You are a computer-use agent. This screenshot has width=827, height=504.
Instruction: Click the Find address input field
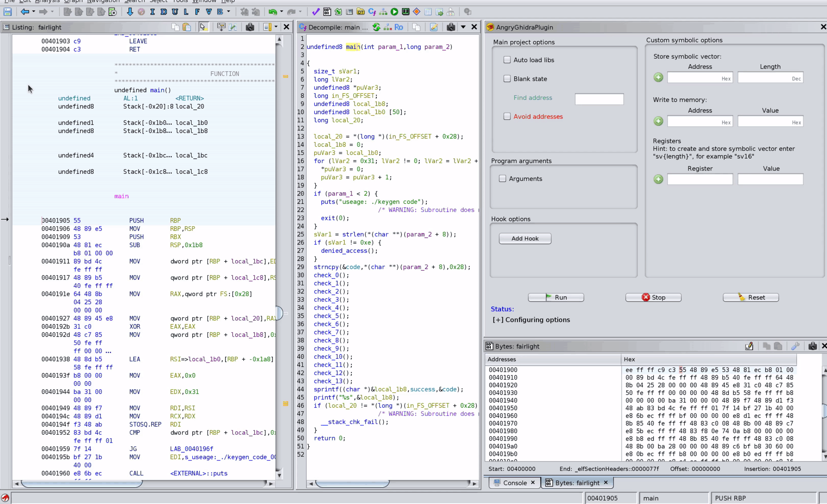pos(599,98)
